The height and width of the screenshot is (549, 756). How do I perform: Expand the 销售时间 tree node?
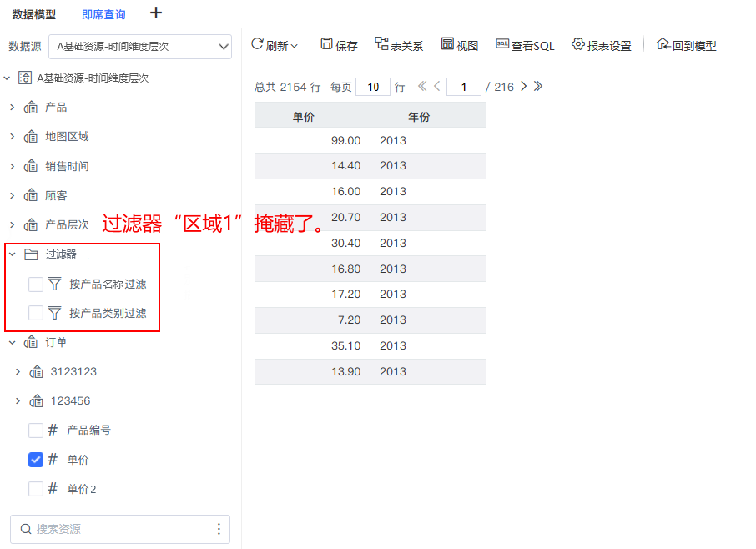12,166
